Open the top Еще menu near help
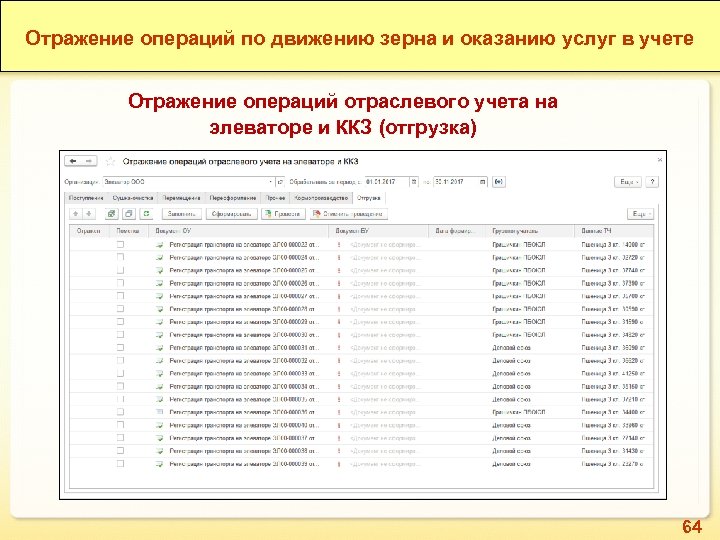The image size is (720, 540). [x=628, y=182]
